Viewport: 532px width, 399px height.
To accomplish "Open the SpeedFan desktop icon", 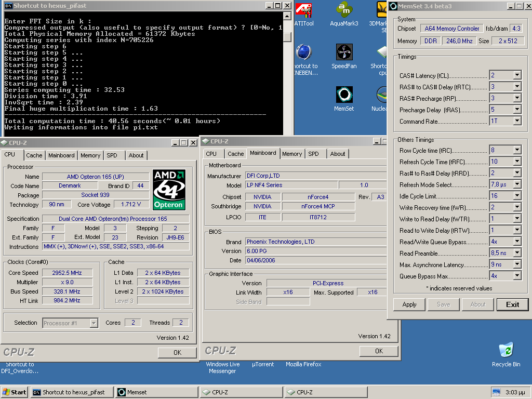I will click(344, 56).
